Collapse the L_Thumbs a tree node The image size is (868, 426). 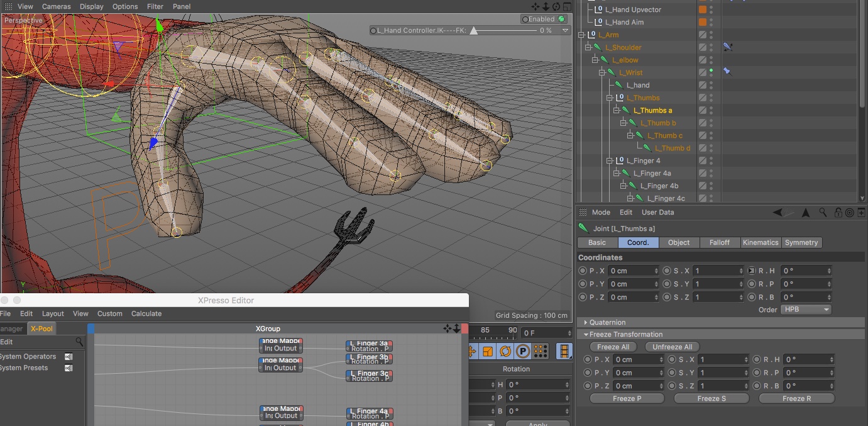(x=616, y=110)
